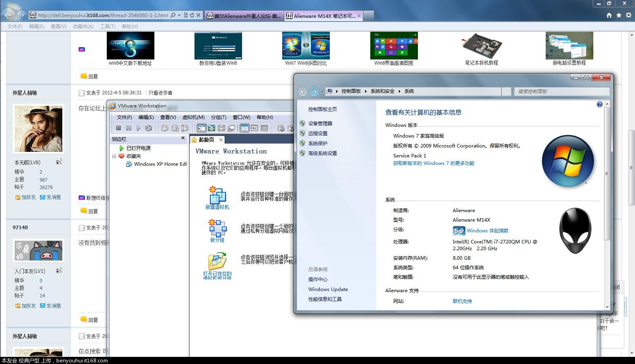Click help question mark icon in system window
This screenshot has width=635, height=364.
599,104
